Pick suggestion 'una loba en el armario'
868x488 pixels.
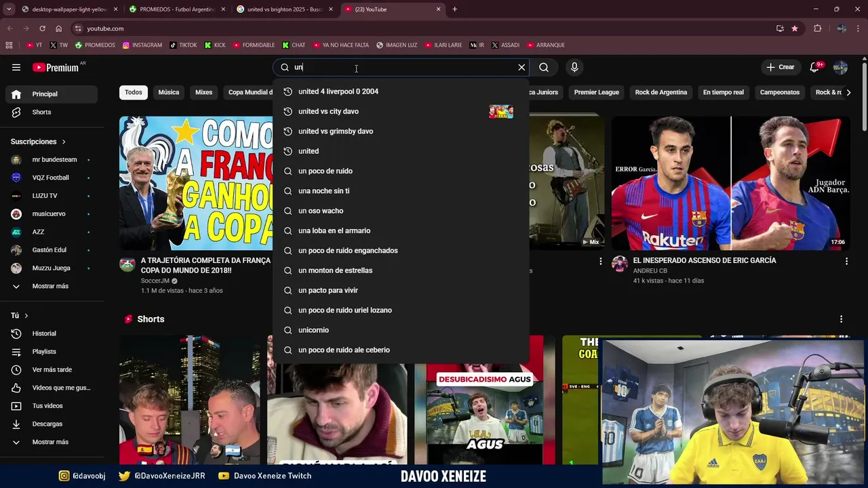click(401, 230)
